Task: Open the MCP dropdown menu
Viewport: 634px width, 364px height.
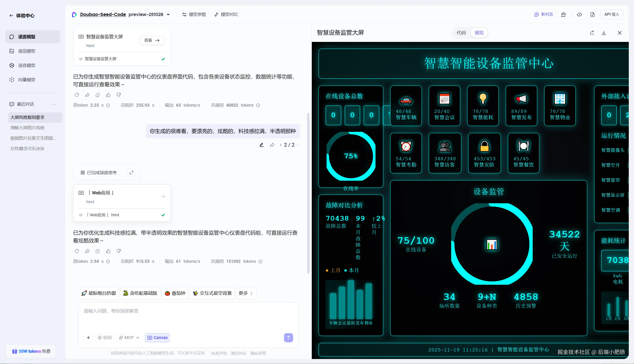Action: (129, 338)
